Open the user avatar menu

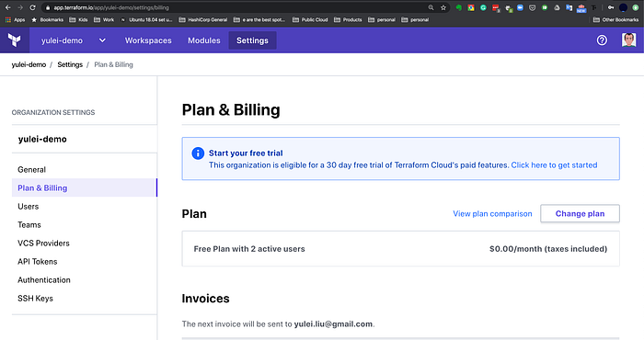tap(628, 40)
